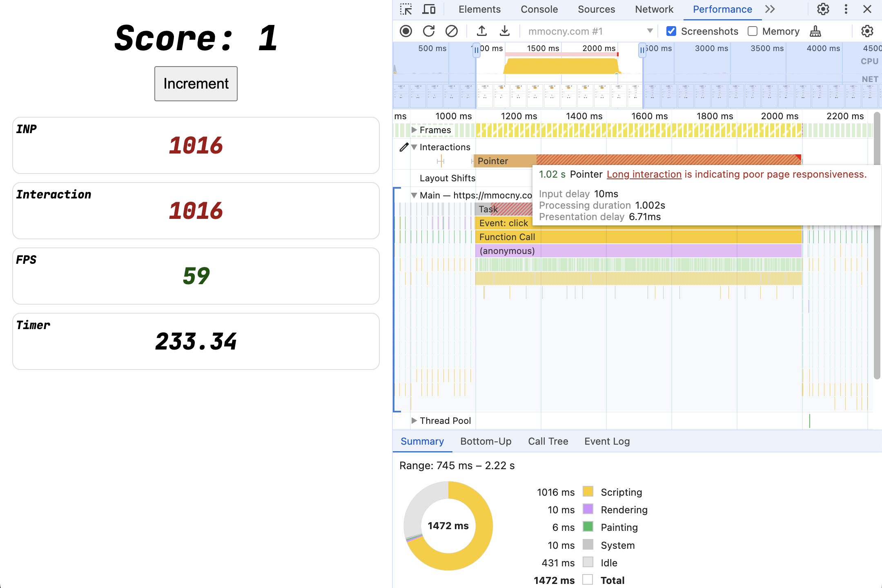Select the mmocny.com #1 target dropdown

point(589,30)
